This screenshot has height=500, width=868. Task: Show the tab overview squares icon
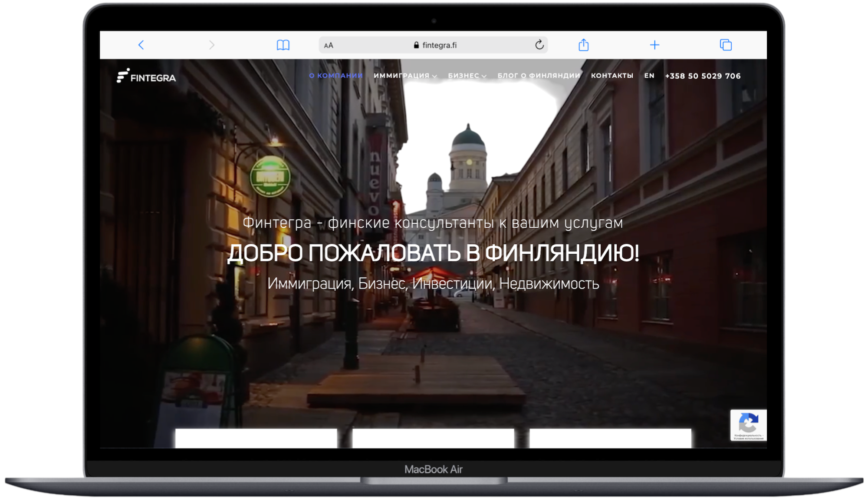(726, 45)
